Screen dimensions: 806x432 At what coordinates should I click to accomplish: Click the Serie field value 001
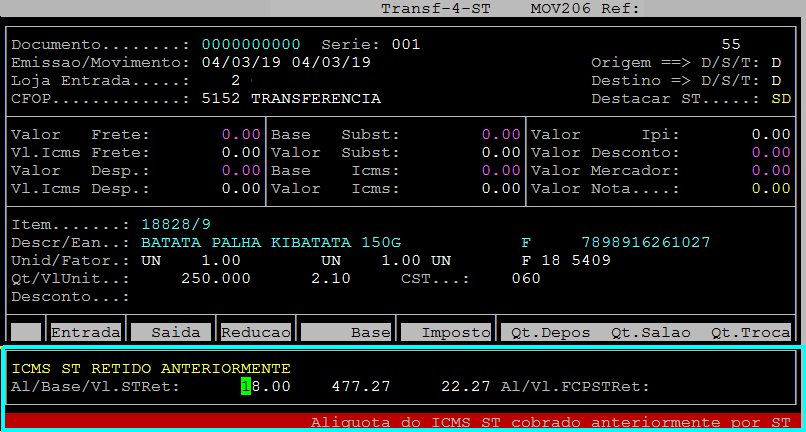pyautogui.click(x=406, y=45)
